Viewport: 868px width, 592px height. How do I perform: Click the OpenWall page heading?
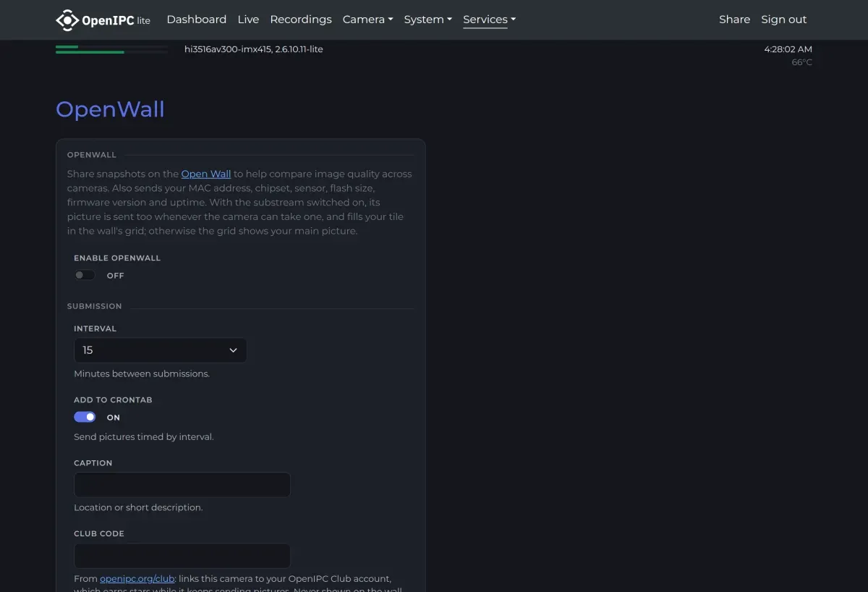[110, 109]
